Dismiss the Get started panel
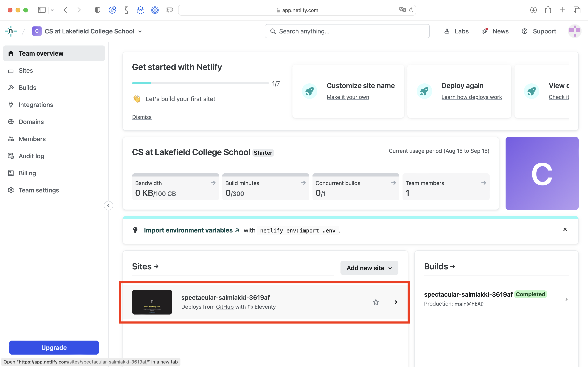The height and width of the screenshot is (367, 588). (142, 117)
